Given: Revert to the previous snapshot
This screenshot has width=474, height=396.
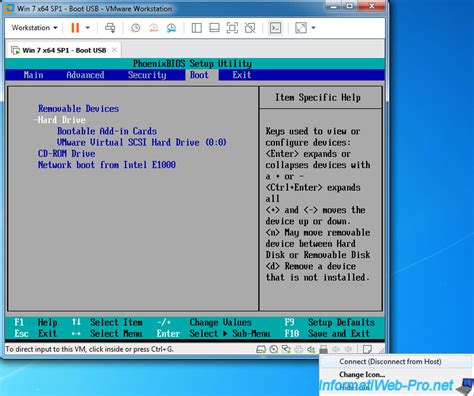Looking at the screenshot, I should click(153, 28).
